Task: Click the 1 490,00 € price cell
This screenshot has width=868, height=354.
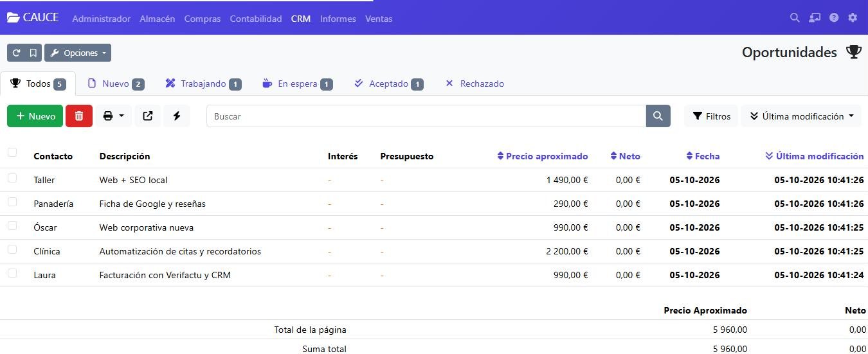Action: coord(567,180)
